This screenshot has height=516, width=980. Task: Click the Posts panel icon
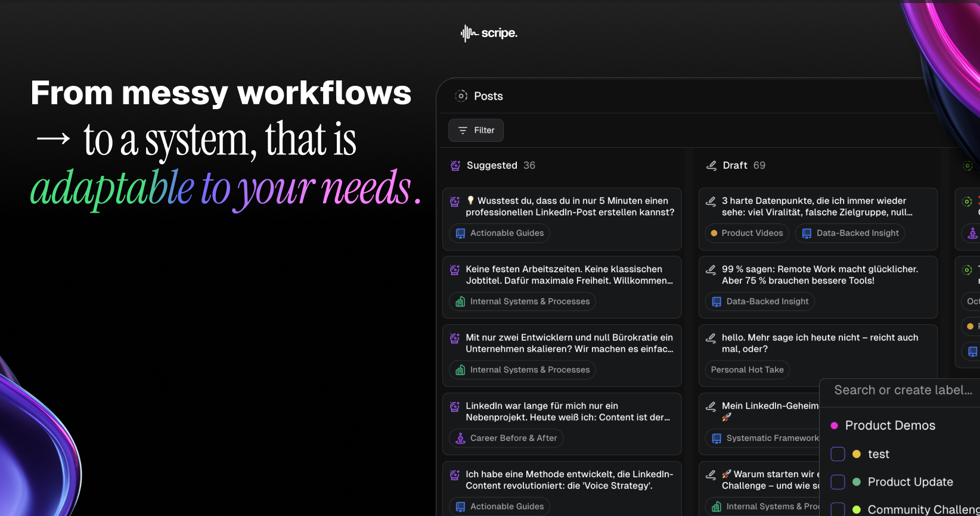(461, 96)
